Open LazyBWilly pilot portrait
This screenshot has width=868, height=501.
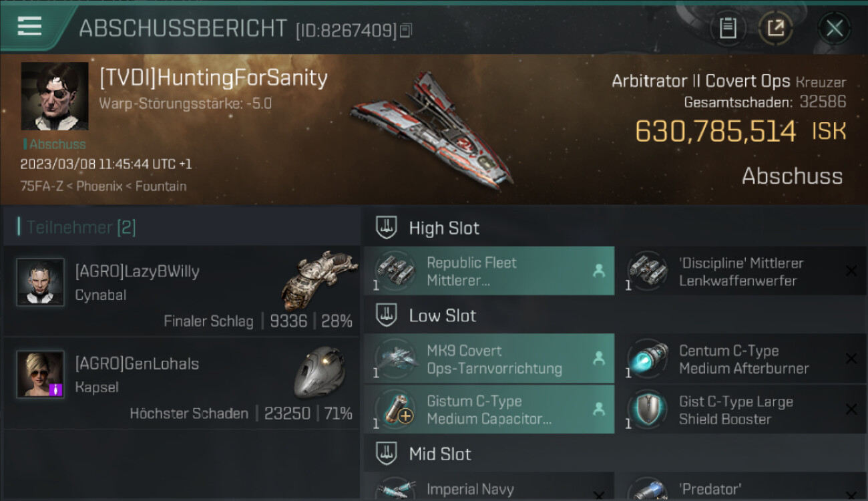click(40, 282)
